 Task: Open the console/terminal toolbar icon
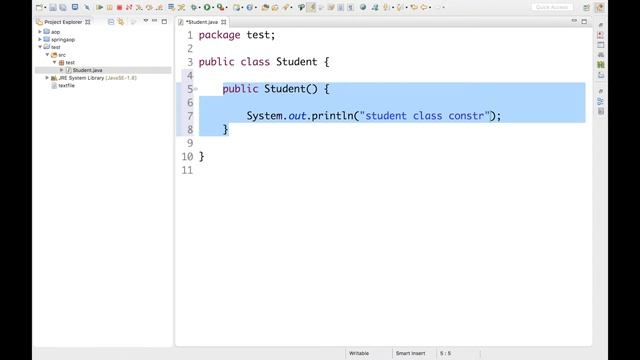(x=75, y=7)
